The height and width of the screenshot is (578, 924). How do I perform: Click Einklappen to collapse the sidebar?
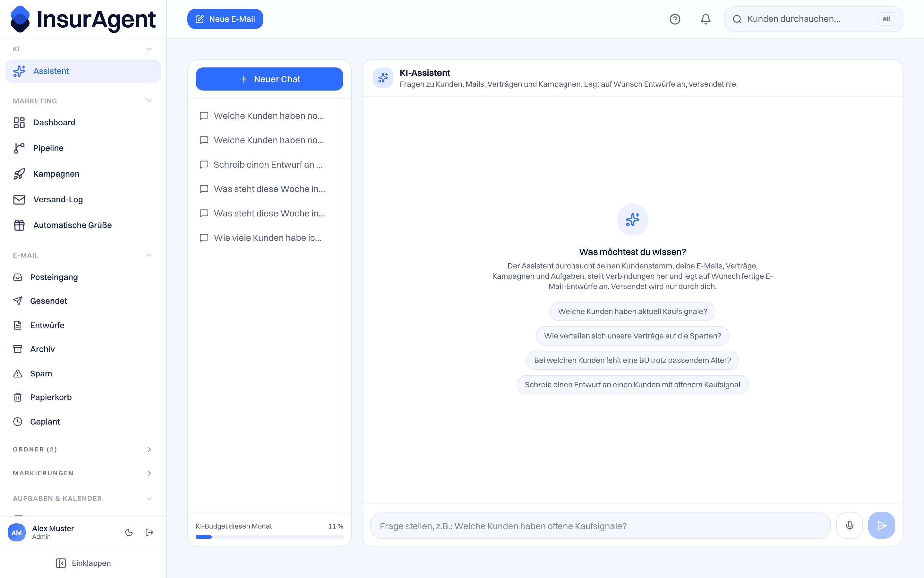pos(83,563)
